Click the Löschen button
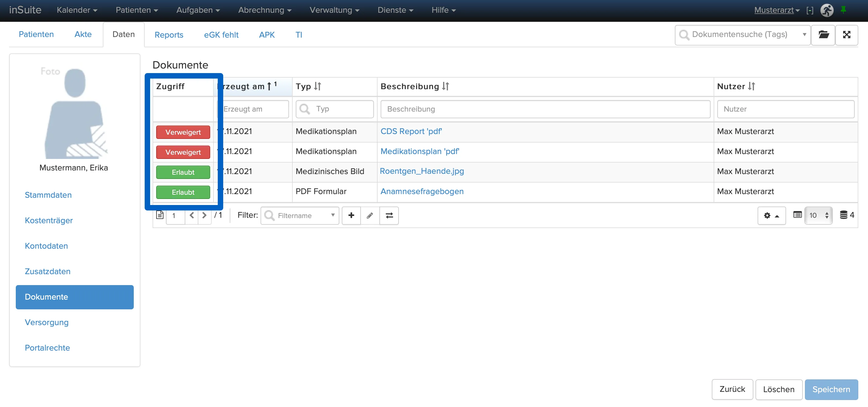The height and width of the screenshot is (407, 868). coord(778,389)
